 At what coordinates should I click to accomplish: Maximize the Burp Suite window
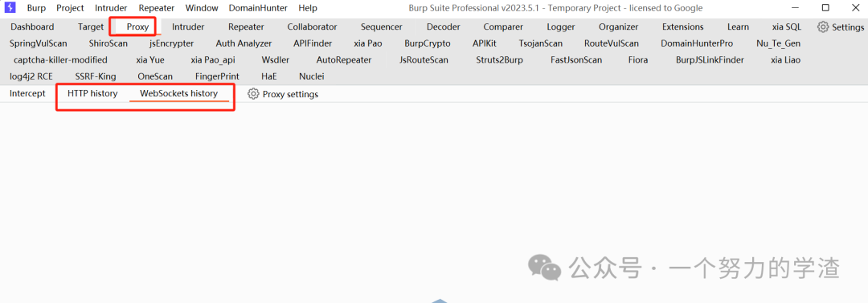[x=825, y=8]
